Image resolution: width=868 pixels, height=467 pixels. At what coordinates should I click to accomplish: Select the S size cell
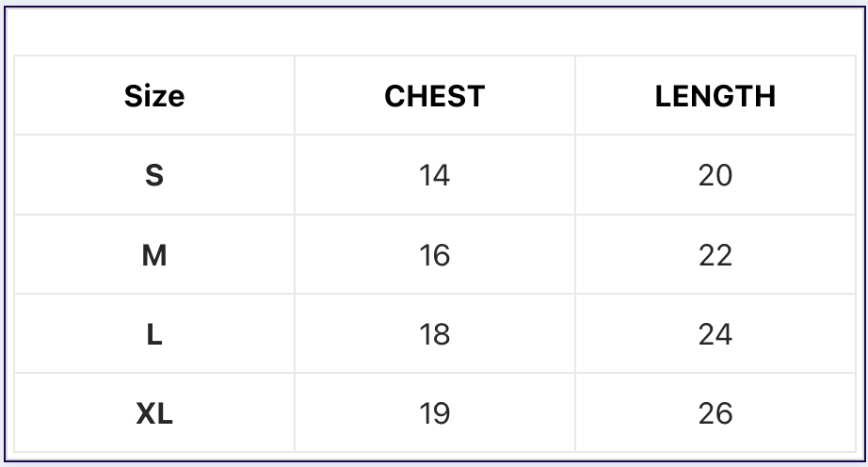[x=154, y=175]
